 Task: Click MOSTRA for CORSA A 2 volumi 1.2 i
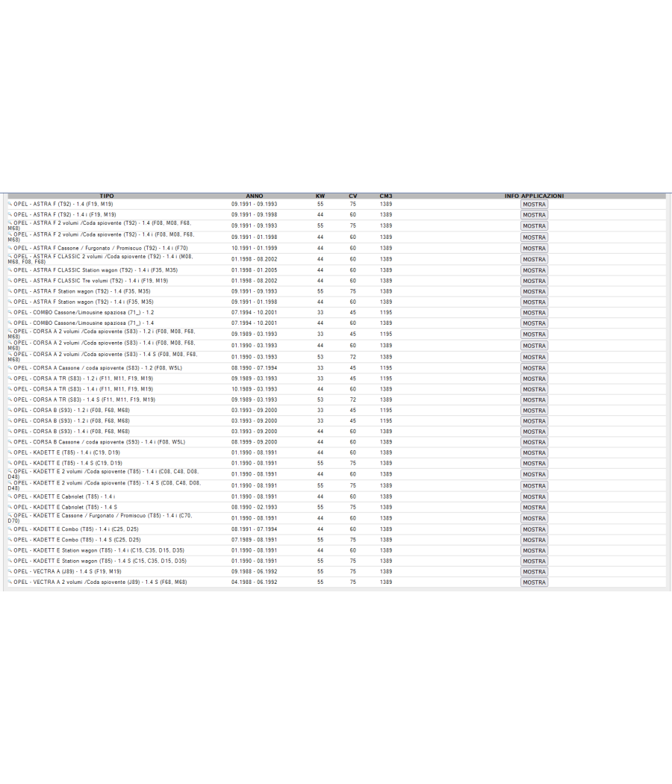534,335
